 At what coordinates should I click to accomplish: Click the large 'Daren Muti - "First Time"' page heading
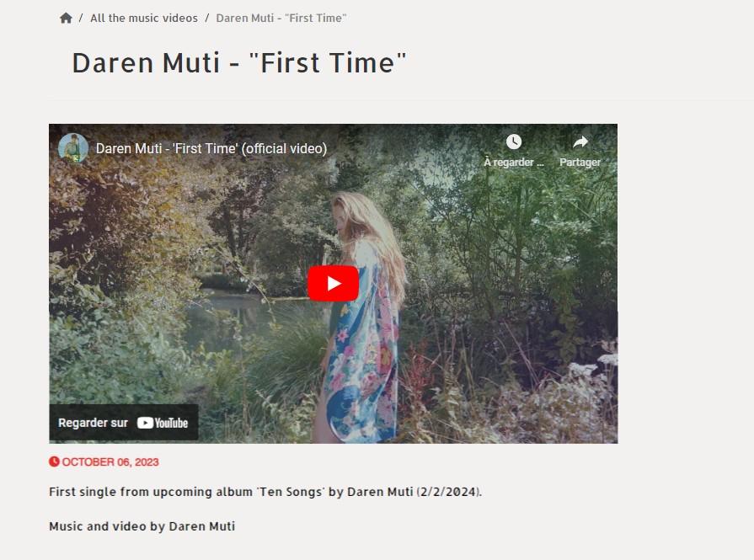(239, 63)
